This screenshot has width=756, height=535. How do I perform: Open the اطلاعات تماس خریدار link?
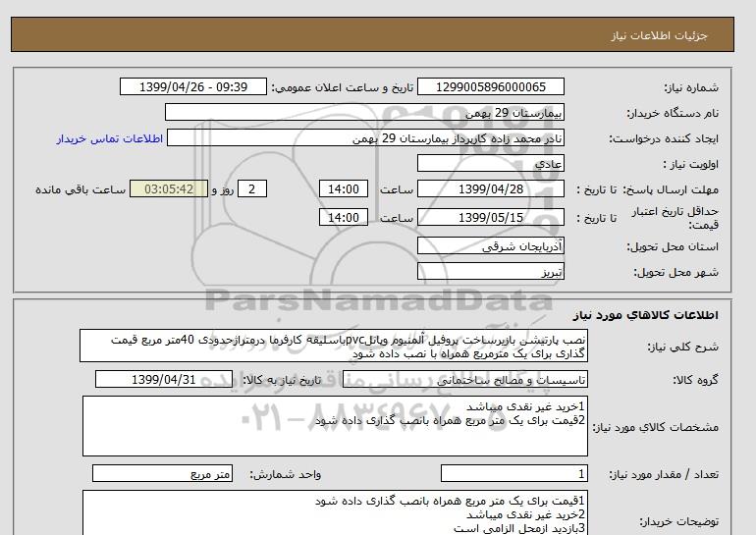[x=109, y=138]
